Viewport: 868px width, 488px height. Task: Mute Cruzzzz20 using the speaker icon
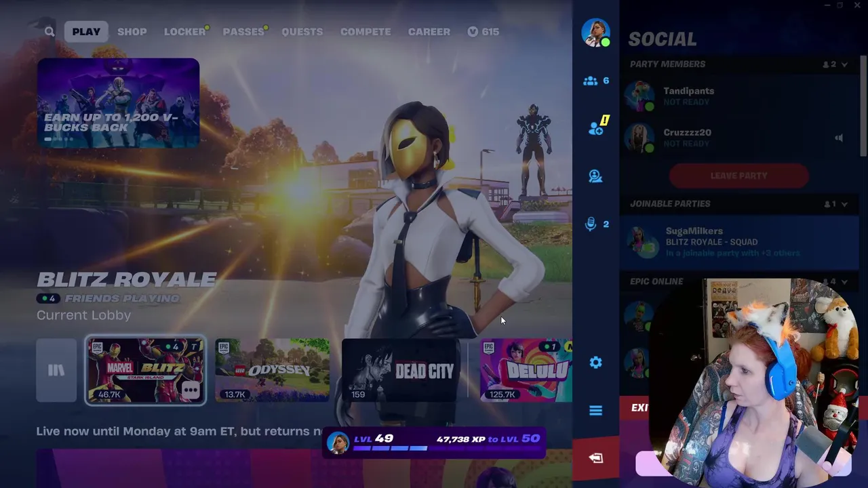click(839, 138)
